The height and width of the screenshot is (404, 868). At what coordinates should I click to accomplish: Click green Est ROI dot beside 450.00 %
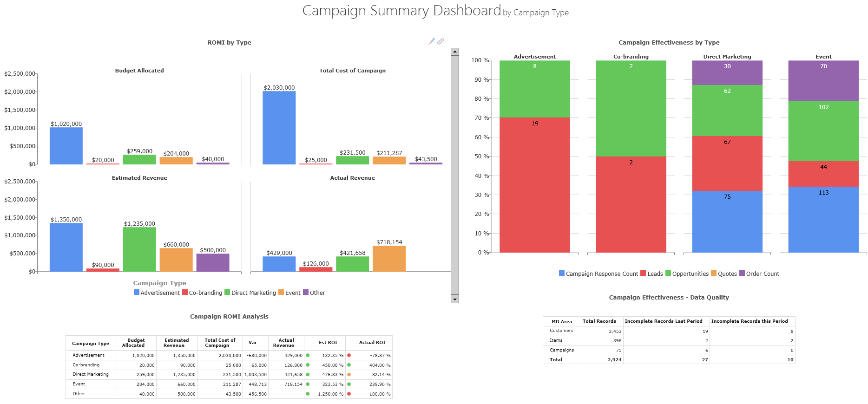click(x=308, y=365)
